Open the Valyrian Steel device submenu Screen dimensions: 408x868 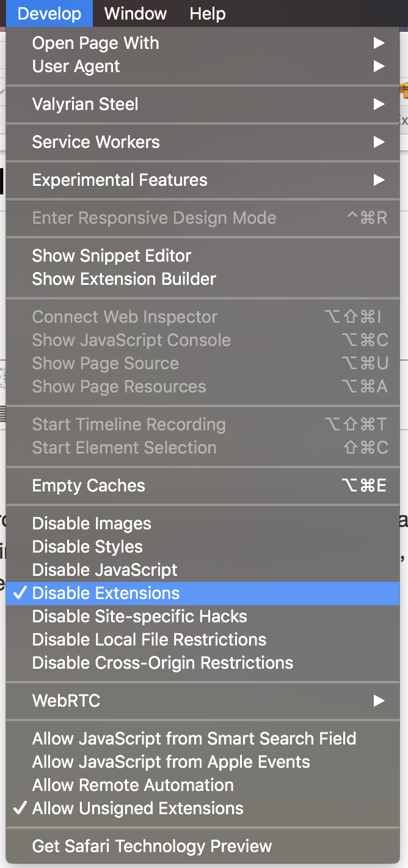point(86,104)
